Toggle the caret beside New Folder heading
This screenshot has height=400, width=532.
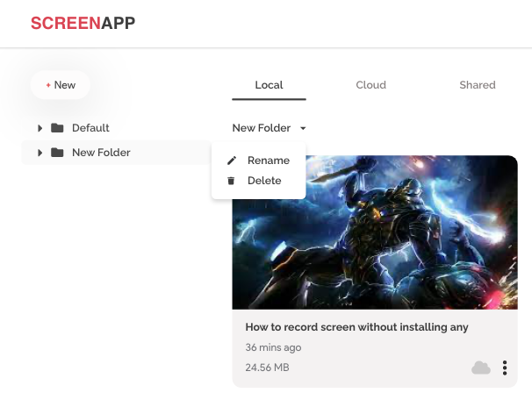pos(303,129)
